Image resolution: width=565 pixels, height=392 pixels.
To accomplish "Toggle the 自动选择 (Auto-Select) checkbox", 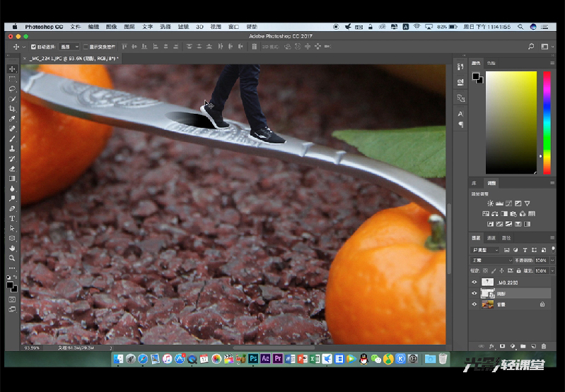I will (33, 47).
